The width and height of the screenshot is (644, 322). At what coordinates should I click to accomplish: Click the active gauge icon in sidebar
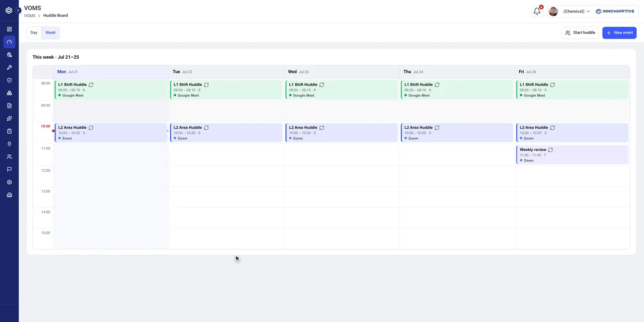click(9, 42)
